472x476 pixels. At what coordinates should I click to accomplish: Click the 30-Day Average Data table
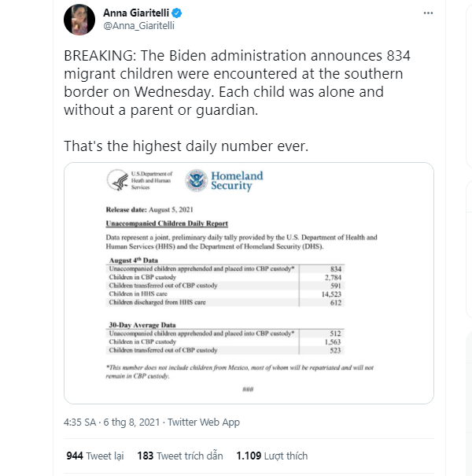(x=225, y=338)
